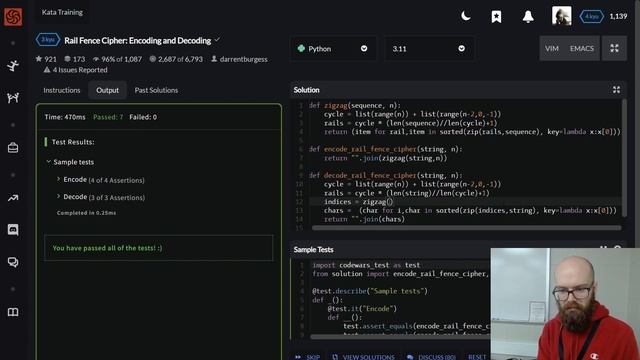Switch to the Past Solutions tab
This screenshot has height=360, width=640.
156,90
